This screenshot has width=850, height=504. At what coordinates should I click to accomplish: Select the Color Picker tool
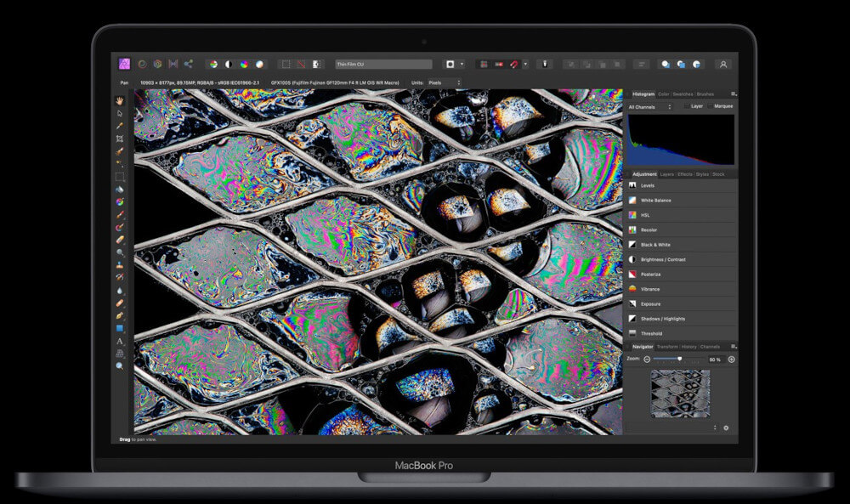point(120,126)
